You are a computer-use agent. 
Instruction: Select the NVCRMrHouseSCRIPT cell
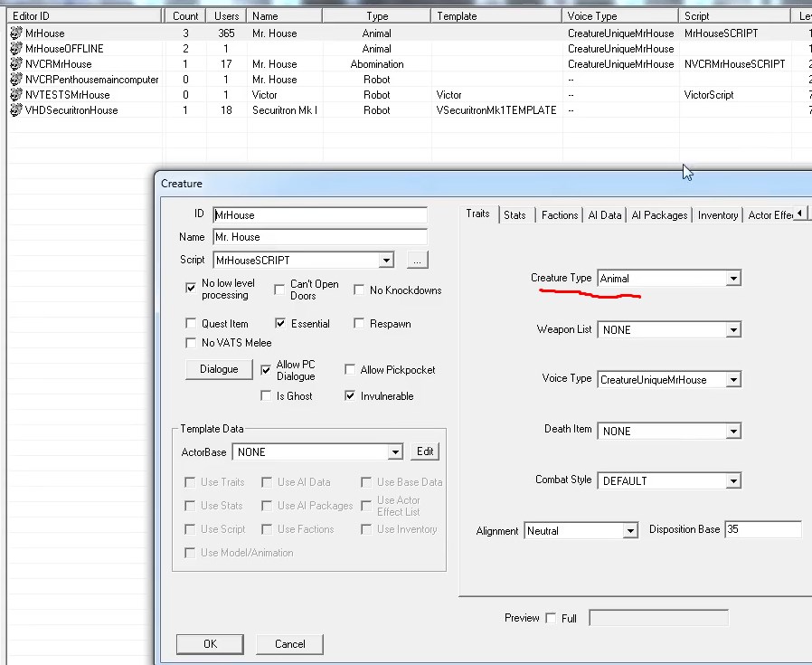(735, 64)
